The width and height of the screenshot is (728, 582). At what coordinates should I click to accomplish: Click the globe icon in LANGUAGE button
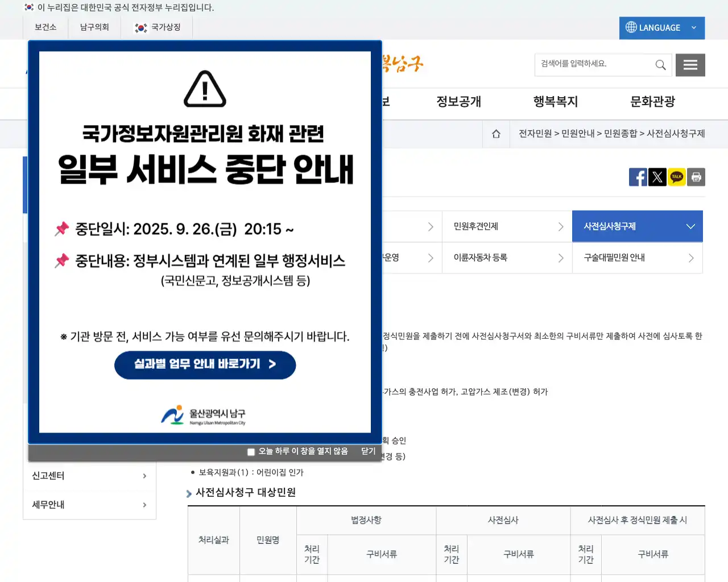point(631,27)
